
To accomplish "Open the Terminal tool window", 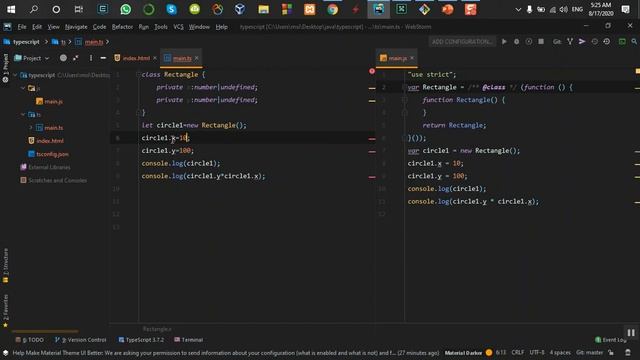I will pos(189,340).
